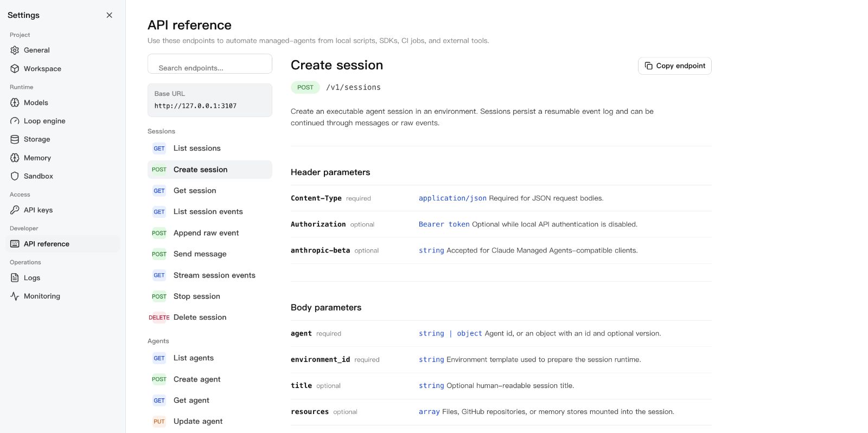
Task: Click the Models brain icon
Action: point(15,102)
